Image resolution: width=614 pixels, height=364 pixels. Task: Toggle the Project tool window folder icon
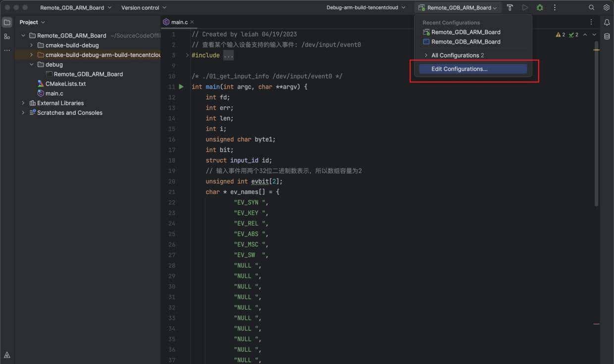pyautogui.click(x=7, y=22)
